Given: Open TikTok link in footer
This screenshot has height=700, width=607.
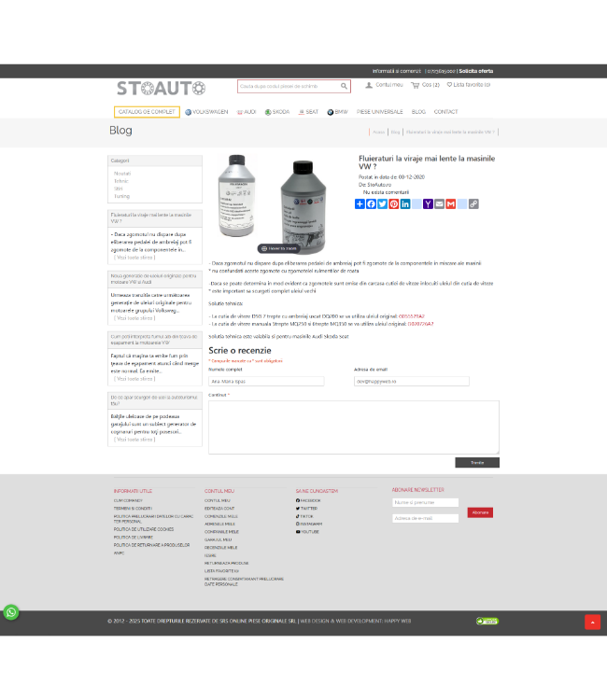Looking at the screenshot, I should click(304, 516).
